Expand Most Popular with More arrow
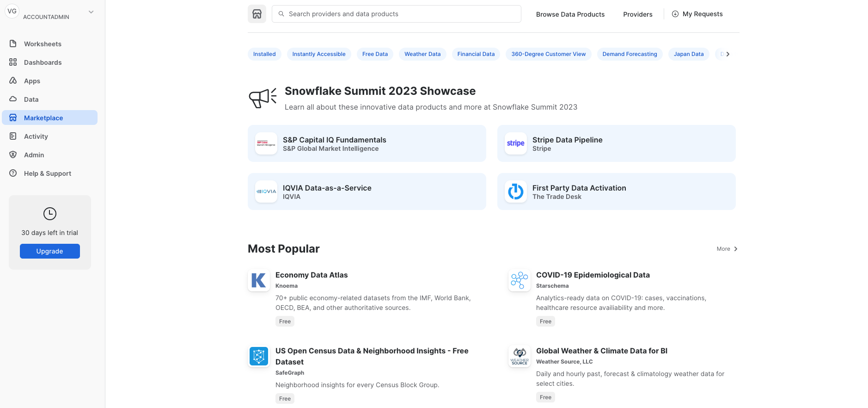The width and height of the screenshot is (868, 408). 727,249
